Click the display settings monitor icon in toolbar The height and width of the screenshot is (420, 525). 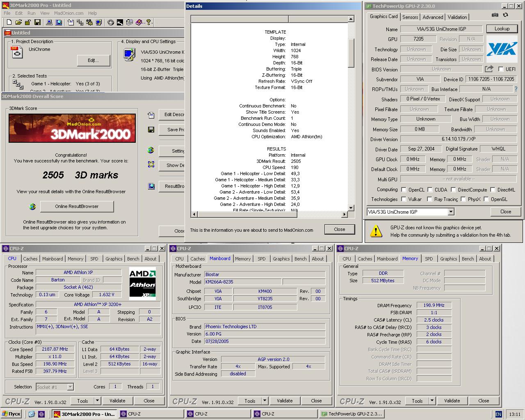(x=99, y=22)
